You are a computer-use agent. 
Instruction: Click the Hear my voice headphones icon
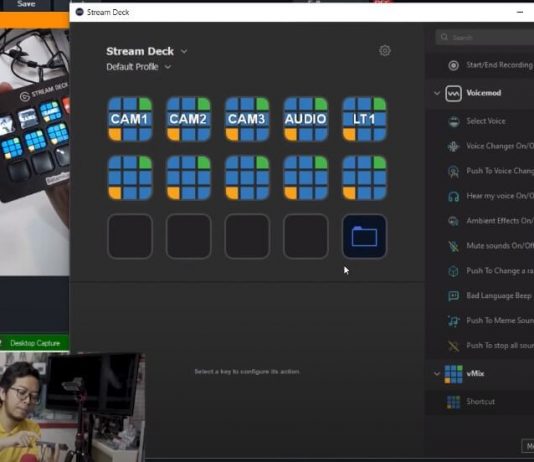[x=453, y=196]
